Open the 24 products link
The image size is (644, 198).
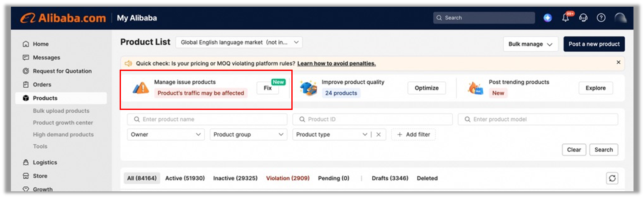(x=341, y=93)
